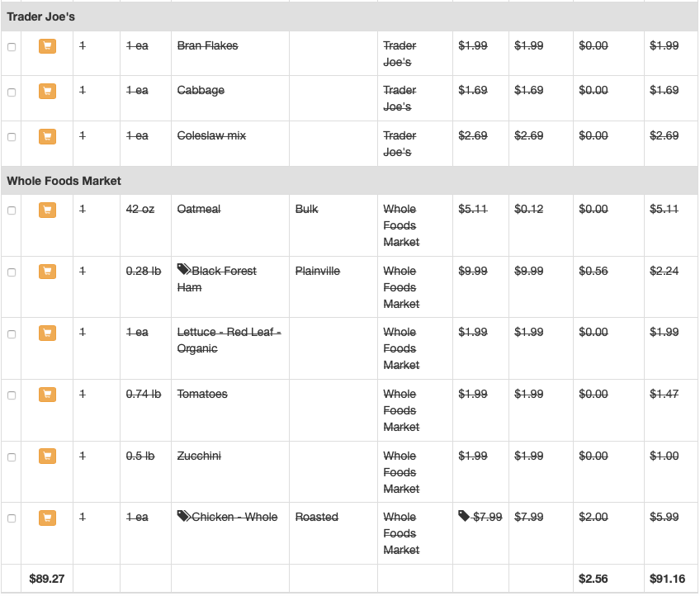The width and height of the screenshot is (700, 596).
Task: Click the Whole Foods Market group header
Action: (64, 180)
